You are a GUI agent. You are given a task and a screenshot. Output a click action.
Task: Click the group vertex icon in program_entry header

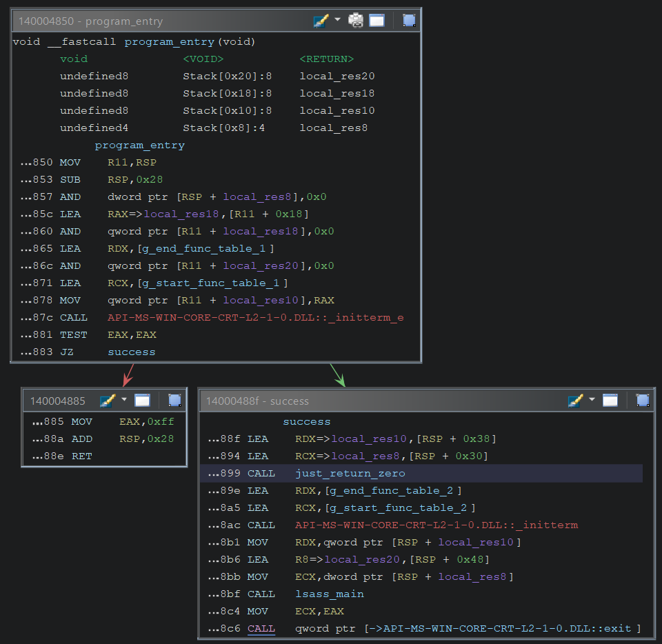point(409,20)
